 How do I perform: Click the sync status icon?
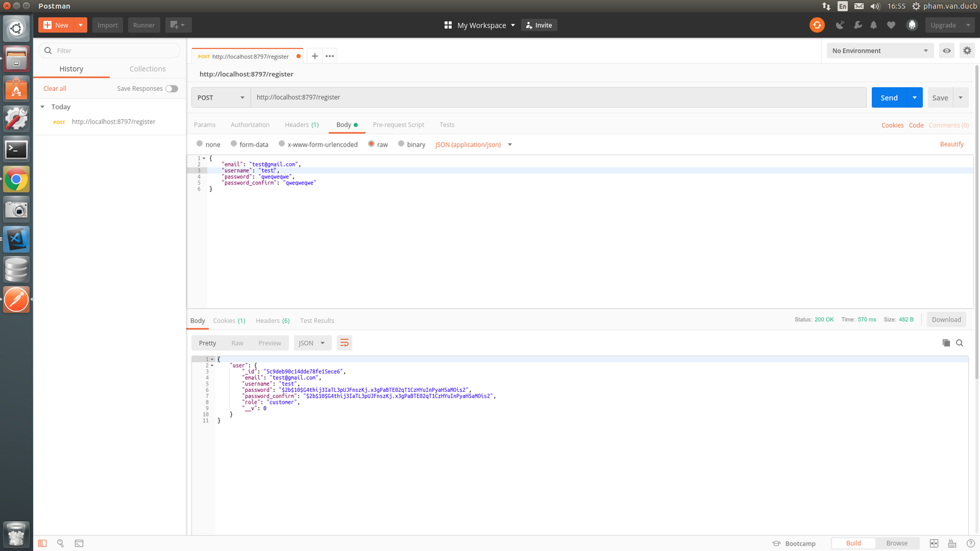(x=817, y=25)
